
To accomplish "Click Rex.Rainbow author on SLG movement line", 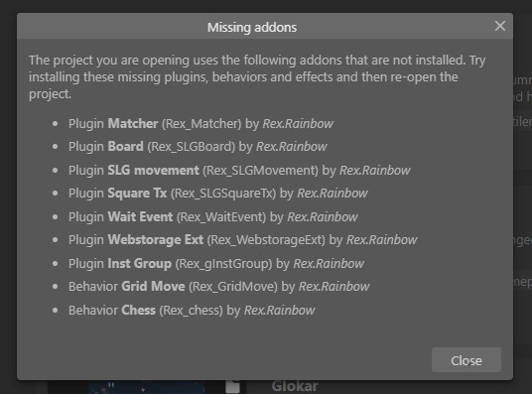I will (375, 170).
